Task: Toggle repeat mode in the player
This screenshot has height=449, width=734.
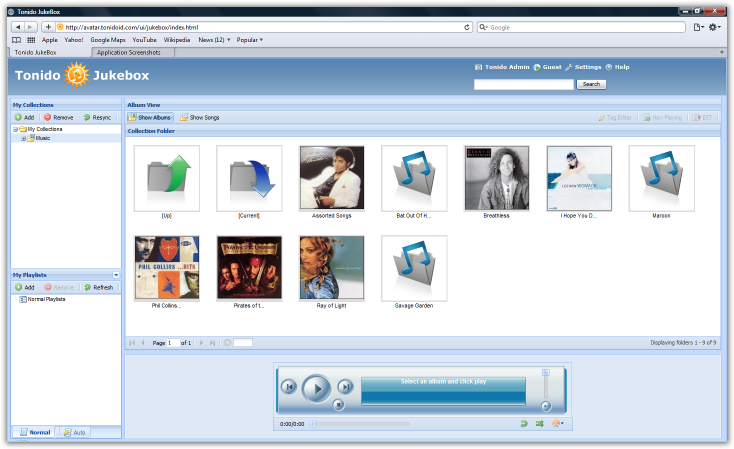Action: 524,424
